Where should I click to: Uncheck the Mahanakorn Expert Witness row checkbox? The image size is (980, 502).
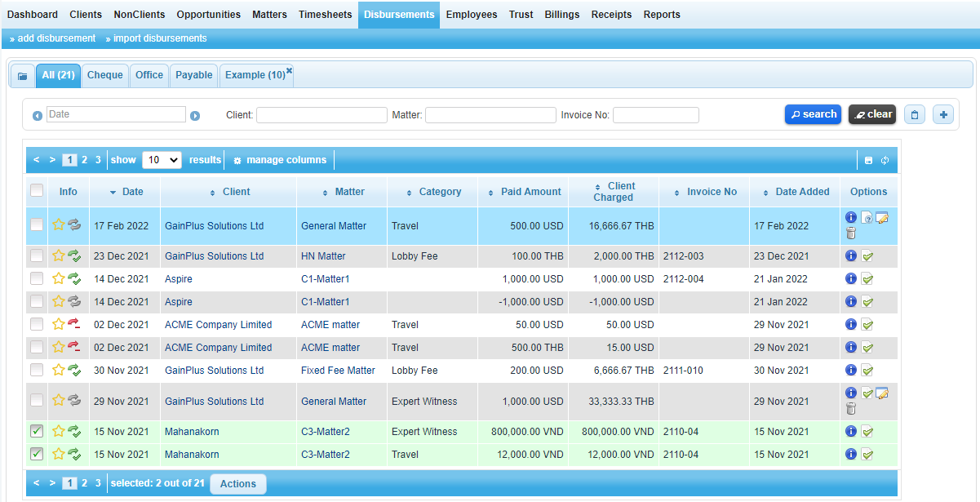[x=37, y=432]
